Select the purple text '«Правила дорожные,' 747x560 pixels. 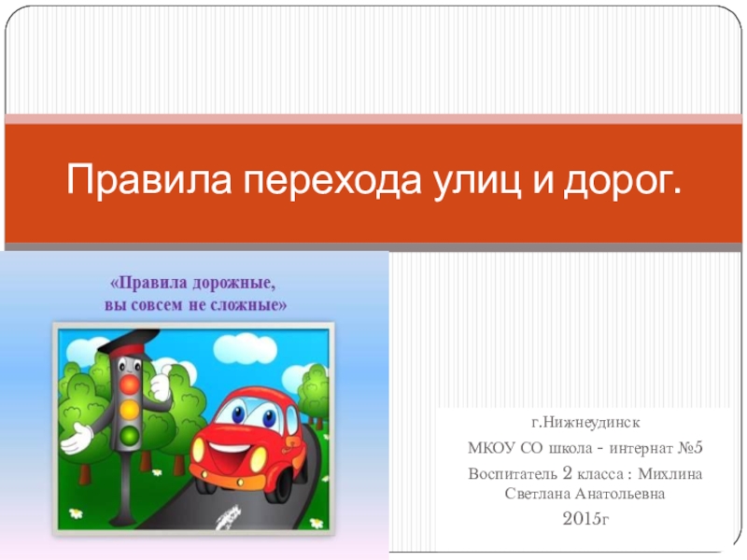coord(193,283)
